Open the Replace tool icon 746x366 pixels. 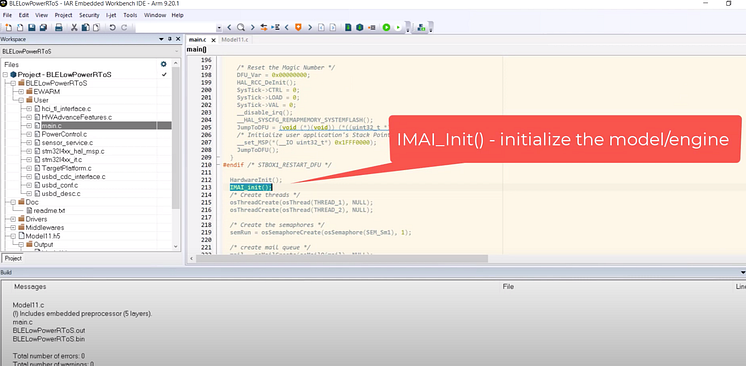tap(264, 28)
